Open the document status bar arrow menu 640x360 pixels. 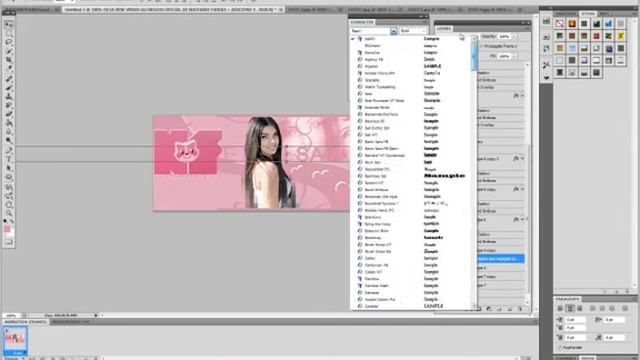[96, 316]
